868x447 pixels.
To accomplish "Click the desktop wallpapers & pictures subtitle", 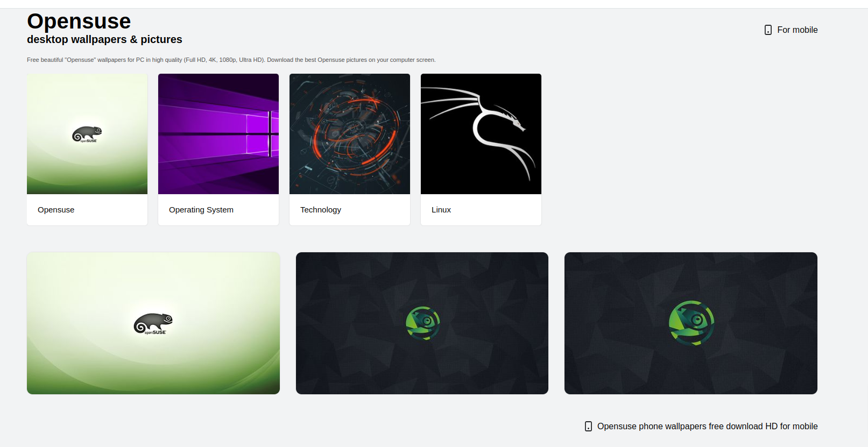I will point(104,39).
